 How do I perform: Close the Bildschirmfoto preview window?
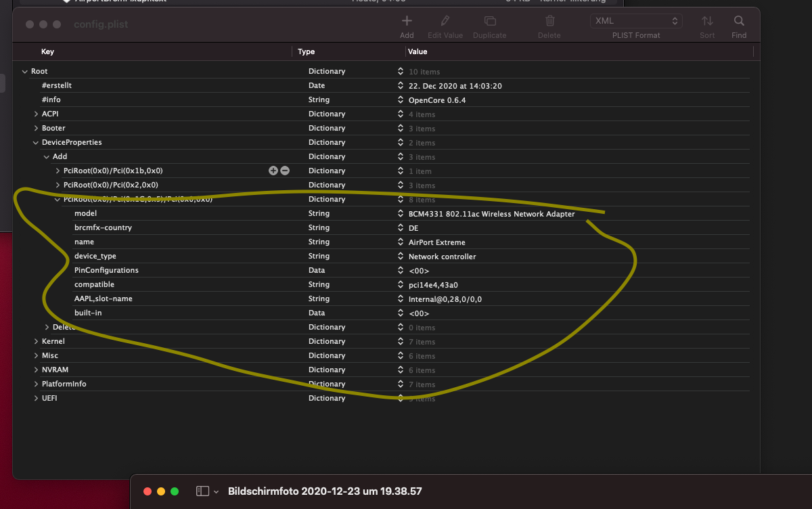(x=148, y=491)
